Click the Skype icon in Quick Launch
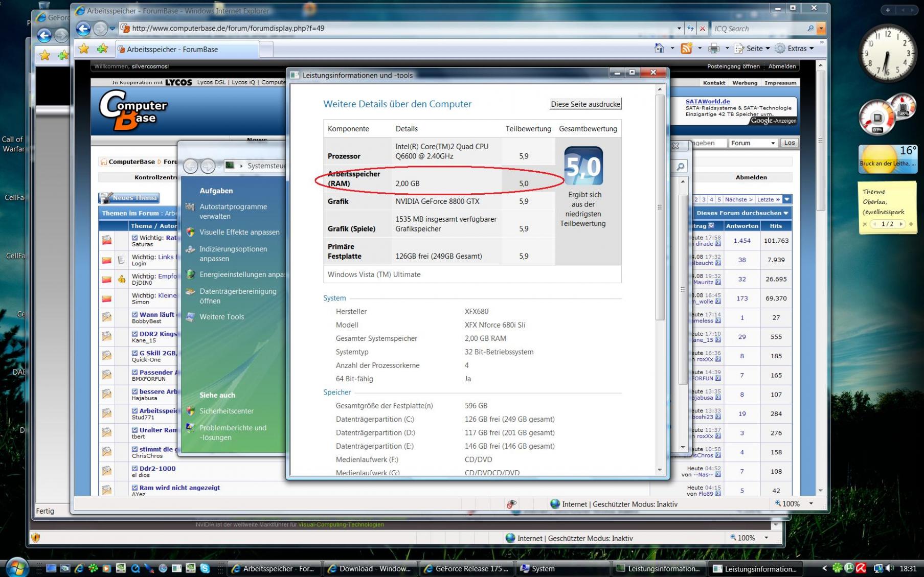The image size is (924, 577). pyautogui.click(x=205, y=568)
